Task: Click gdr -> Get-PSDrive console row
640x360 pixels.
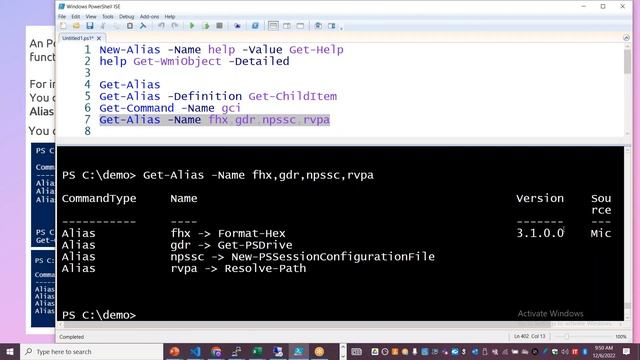Action: tap(231, 245)
